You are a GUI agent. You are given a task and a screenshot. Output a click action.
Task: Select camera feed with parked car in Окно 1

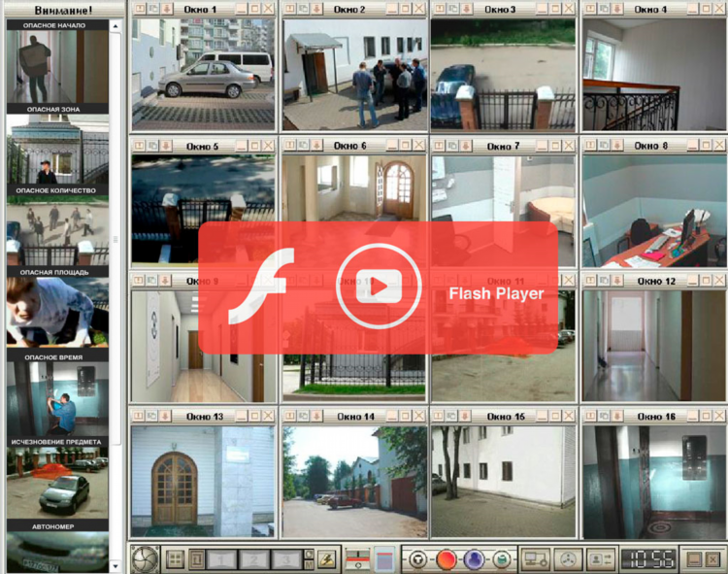[204, 75]
